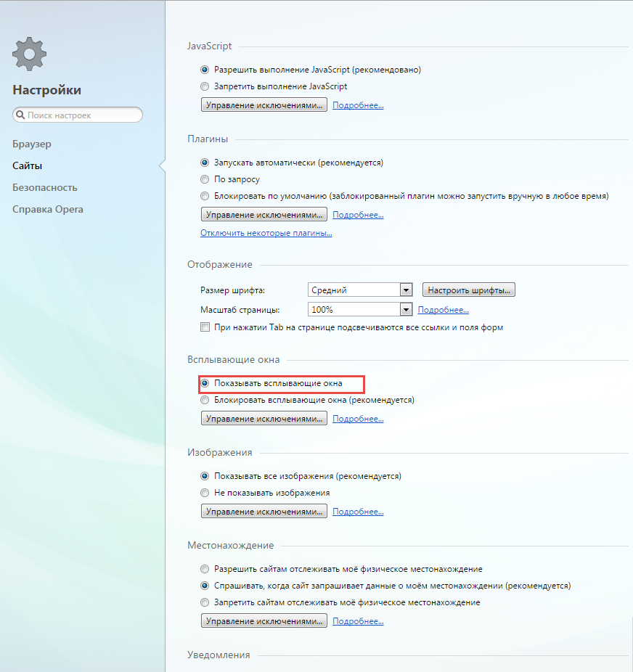Open the Безопасность settings section
Viewport: 633px width, 672px height.
[x=44, y=187]
